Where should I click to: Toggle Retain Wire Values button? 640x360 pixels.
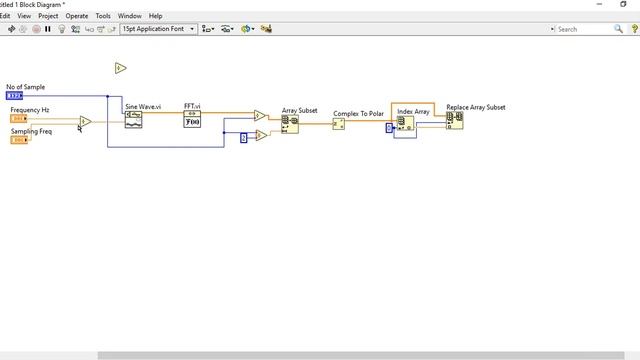click(76, 29)
